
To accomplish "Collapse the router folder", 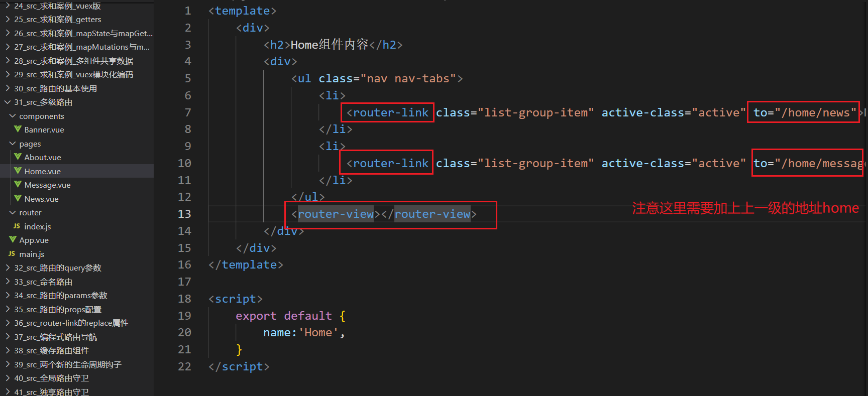I will coord(13,213).
